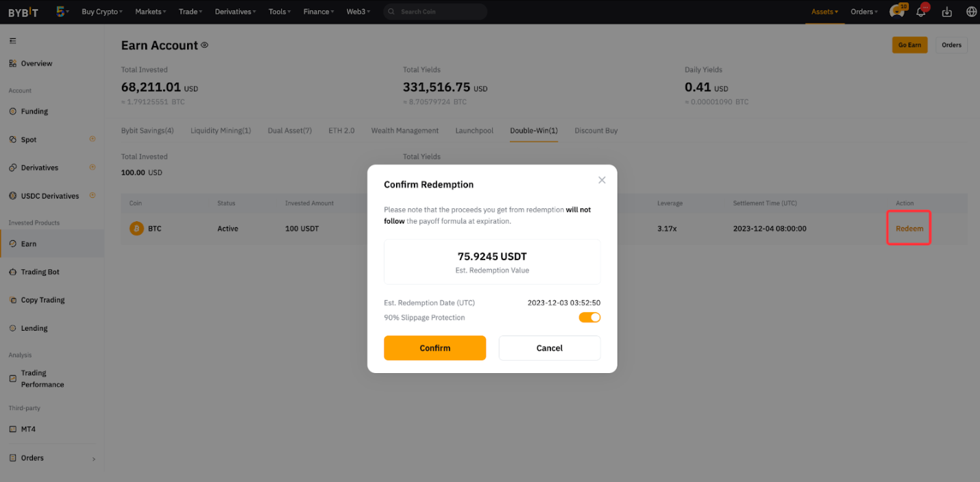Toggle 90% Slippage Protection switch

coord(589,318)
